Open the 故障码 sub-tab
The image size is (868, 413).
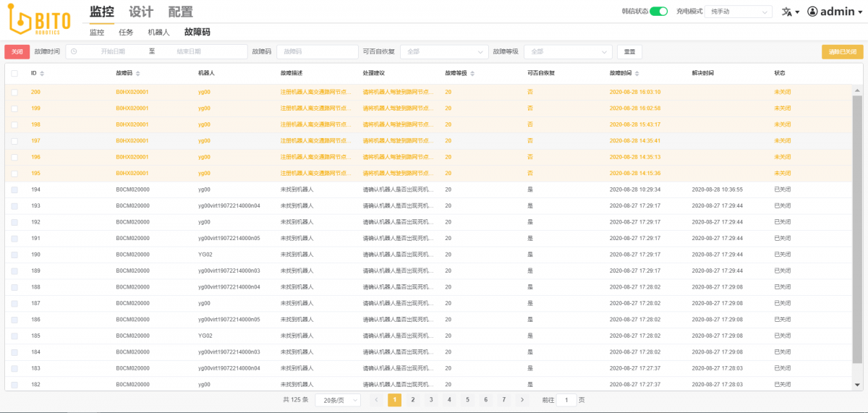197,32
